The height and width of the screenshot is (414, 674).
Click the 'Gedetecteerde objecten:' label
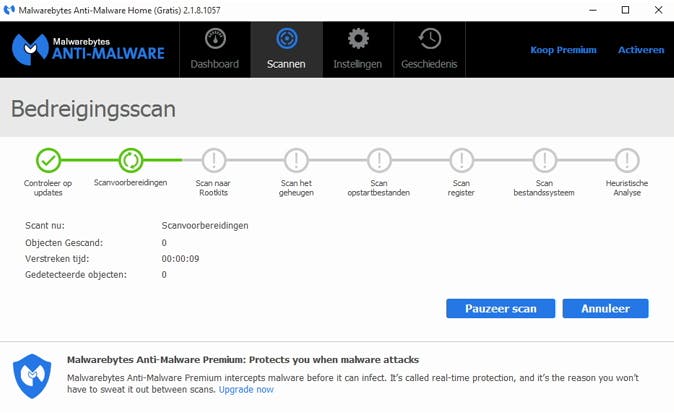click(76, 275)
